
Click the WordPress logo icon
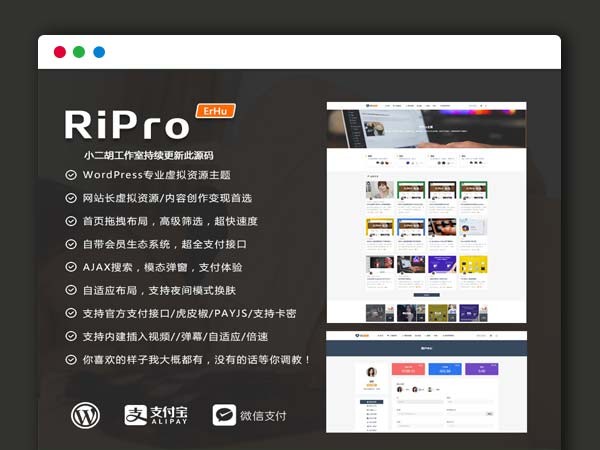click(86, 415)
